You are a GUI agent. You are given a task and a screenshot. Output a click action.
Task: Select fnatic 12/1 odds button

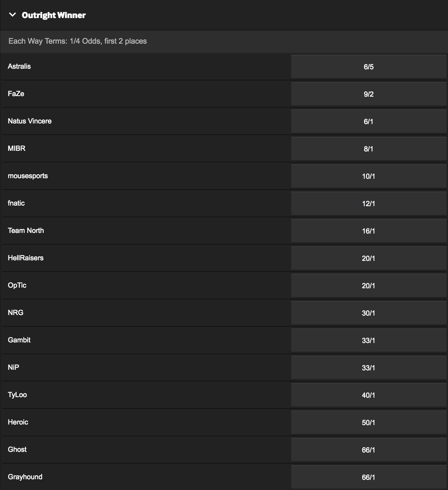[x=369, y=204]
